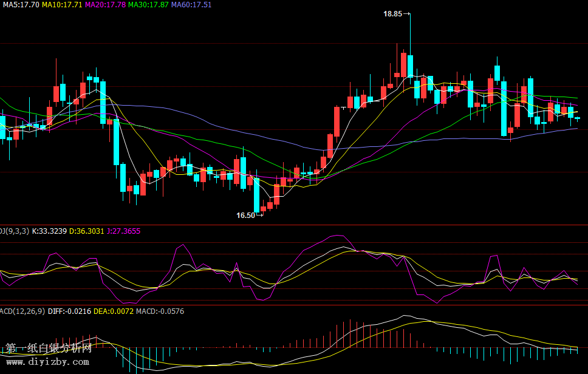Click the candlestick below the 18.85 peak
The width and height of the screenshot is (588, 374).
411,66
